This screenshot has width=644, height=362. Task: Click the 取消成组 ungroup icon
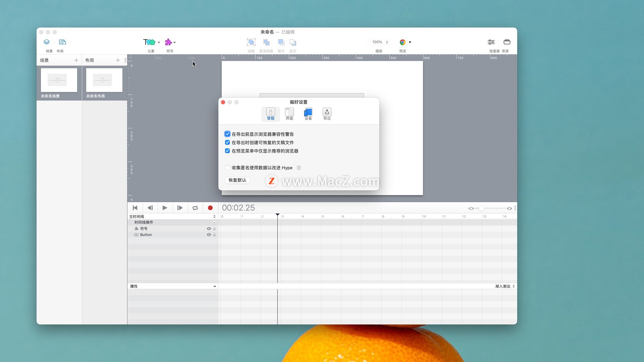tap(266, 42)
